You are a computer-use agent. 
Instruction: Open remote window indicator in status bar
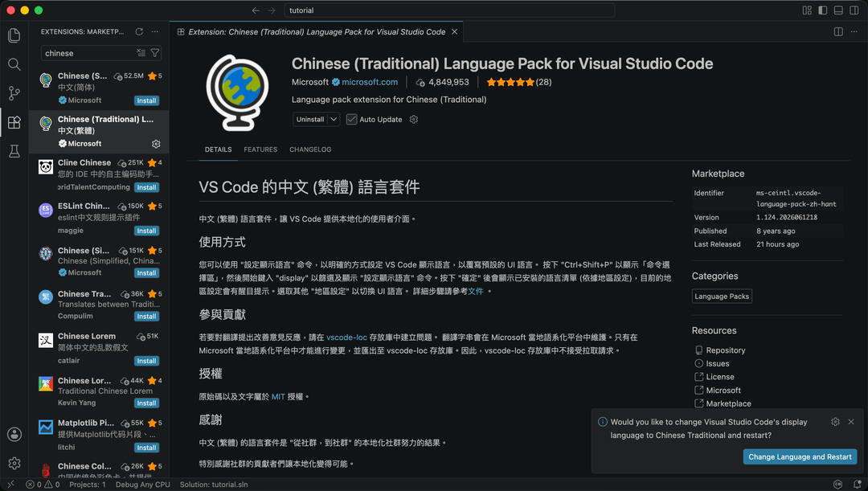click(x=10, y=485)
